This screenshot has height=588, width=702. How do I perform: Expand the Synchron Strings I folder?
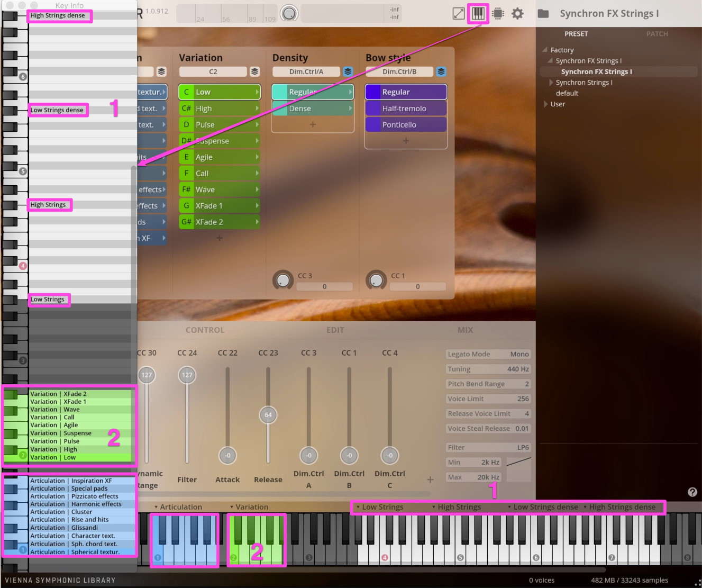pyautogui.click(x=551, y=83)
